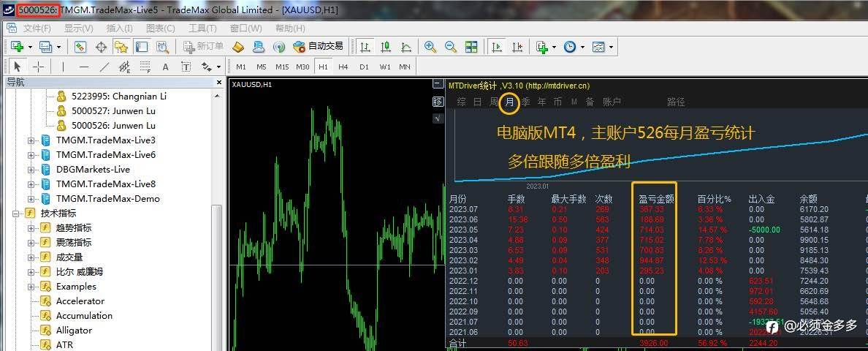Select the text label T tool
Viewport: 868px width, 351px height.
tap(186, 67)
